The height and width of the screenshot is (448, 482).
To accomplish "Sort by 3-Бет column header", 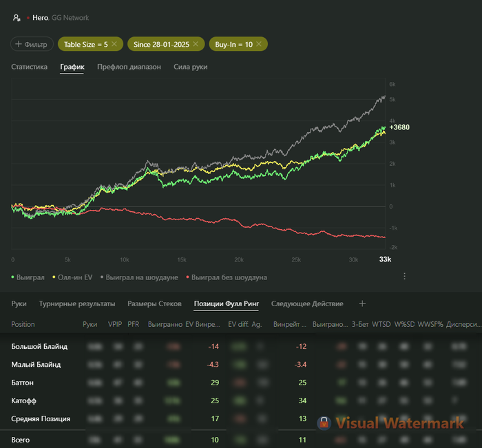I will coord(360,324).
